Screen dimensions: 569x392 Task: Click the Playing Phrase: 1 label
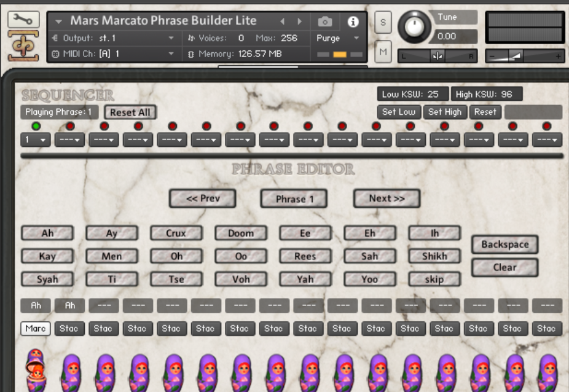coord(60,112)
